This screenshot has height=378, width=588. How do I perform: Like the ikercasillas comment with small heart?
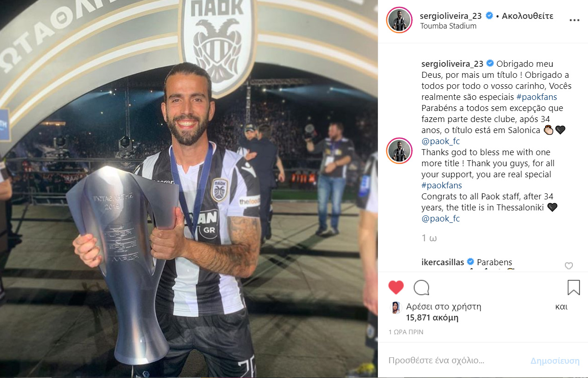coord(569,266)
